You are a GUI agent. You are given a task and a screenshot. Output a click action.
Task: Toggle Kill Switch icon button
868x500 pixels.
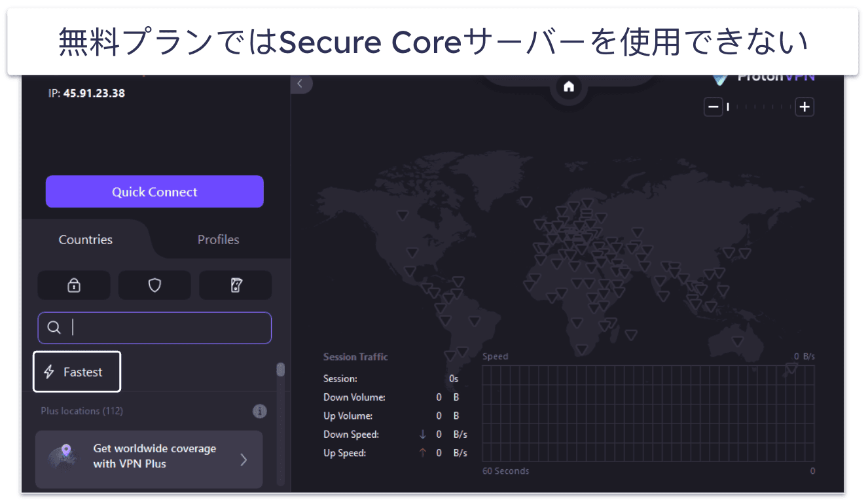[236, 285]
